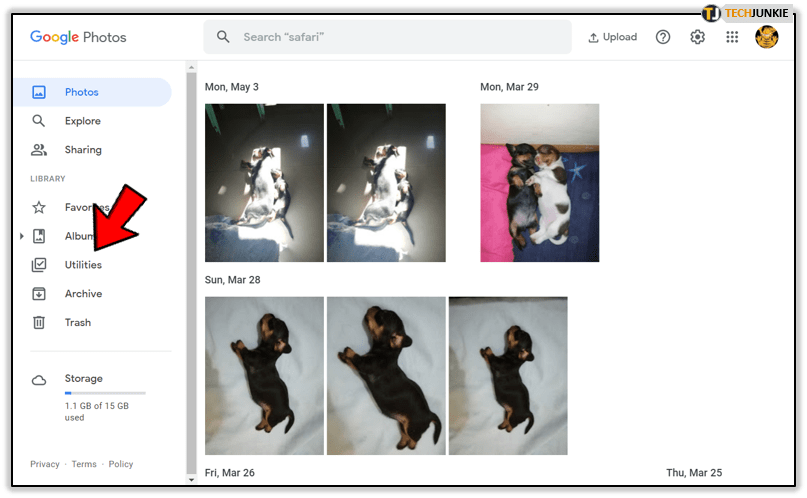The image size is (807, 498).
Task: Open the Settings gear icon
Action: [698, 37]
